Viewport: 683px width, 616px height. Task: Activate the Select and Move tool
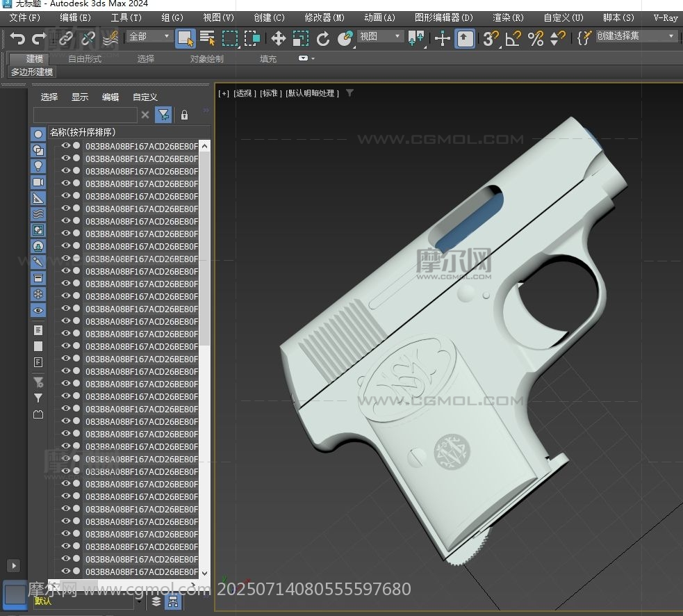[279, 38]
